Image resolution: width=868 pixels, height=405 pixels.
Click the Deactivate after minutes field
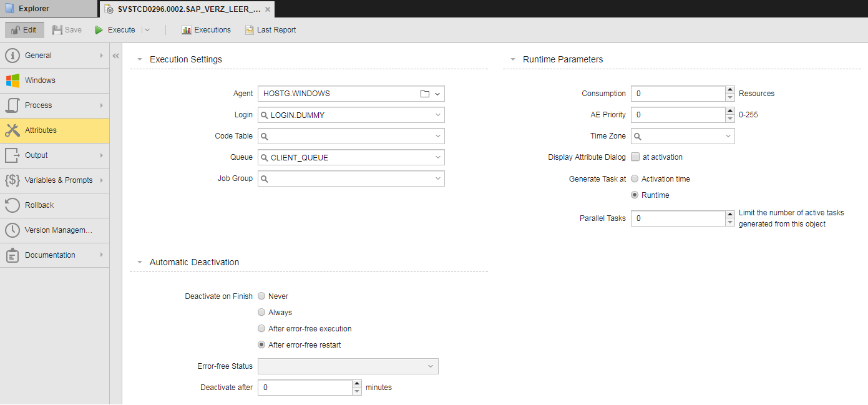tap(305, 388)
